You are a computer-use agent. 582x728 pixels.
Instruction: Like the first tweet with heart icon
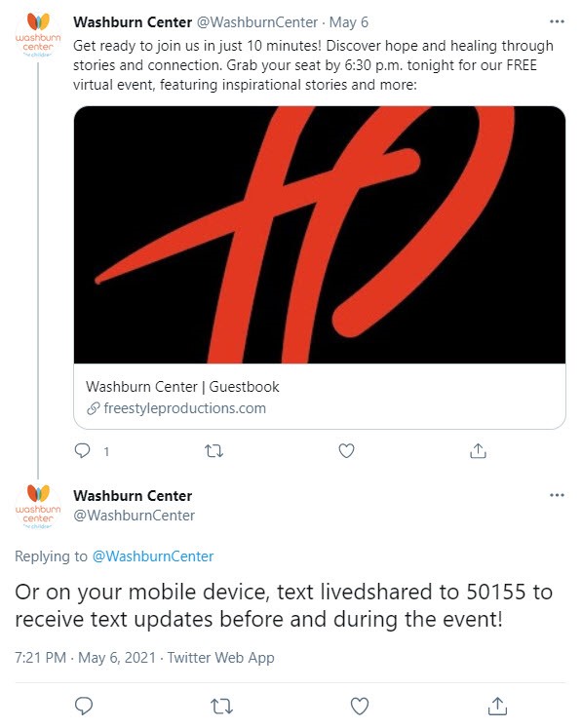pos(346,450)
